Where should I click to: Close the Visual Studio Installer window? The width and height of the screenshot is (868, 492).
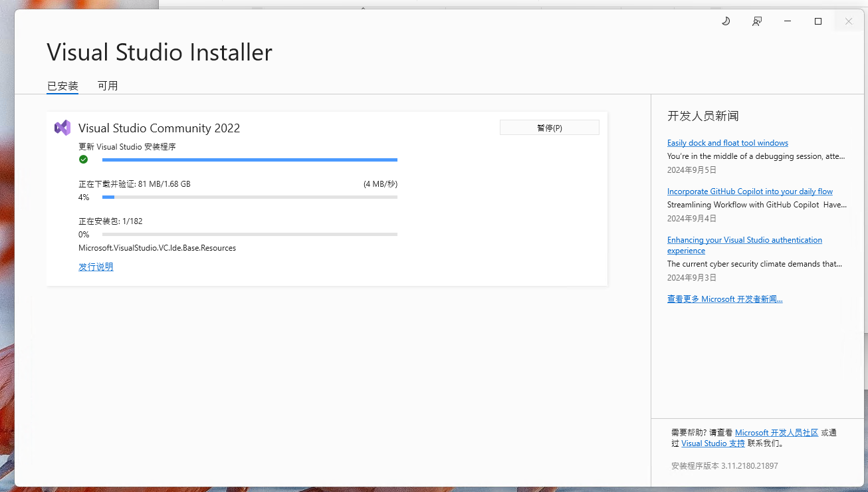coord(849,21)
